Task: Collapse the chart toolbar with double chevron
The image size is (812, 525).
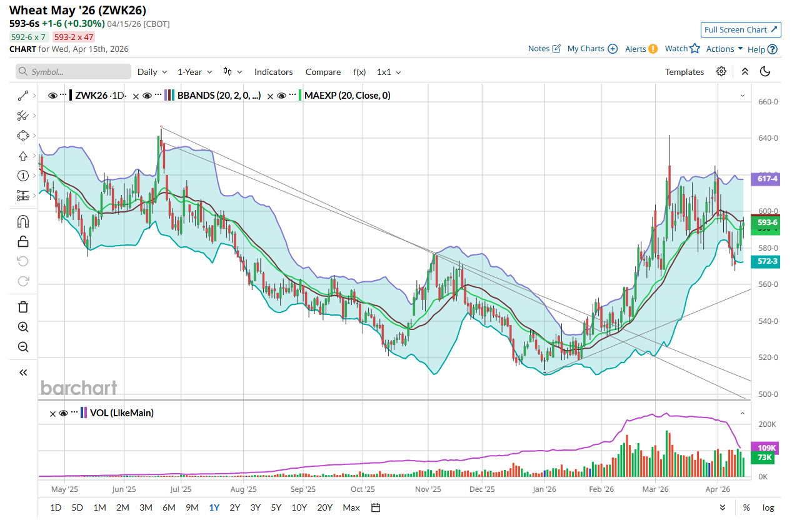Action: 744,72
